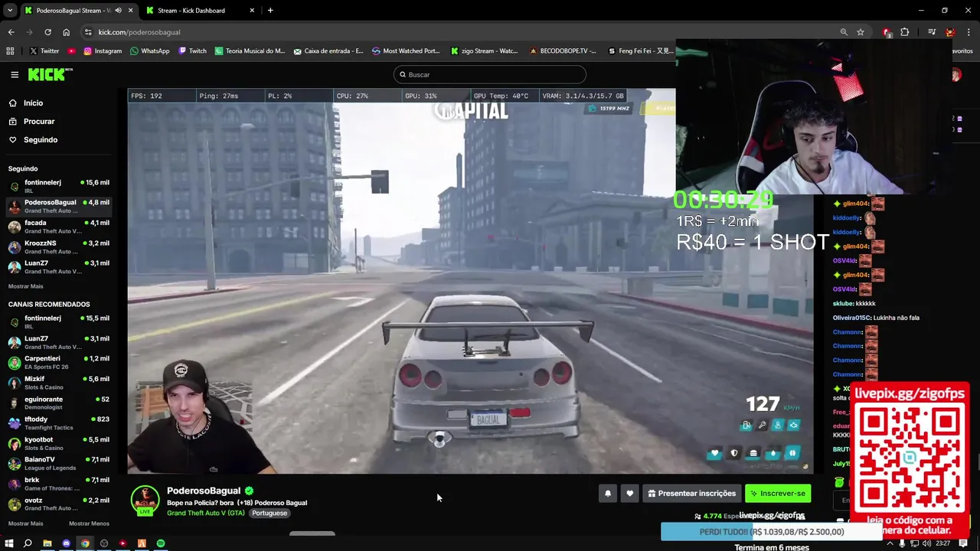Open Grand Theft Auto V (GTA) category link
980x551 pixels.
click(206, 513)
